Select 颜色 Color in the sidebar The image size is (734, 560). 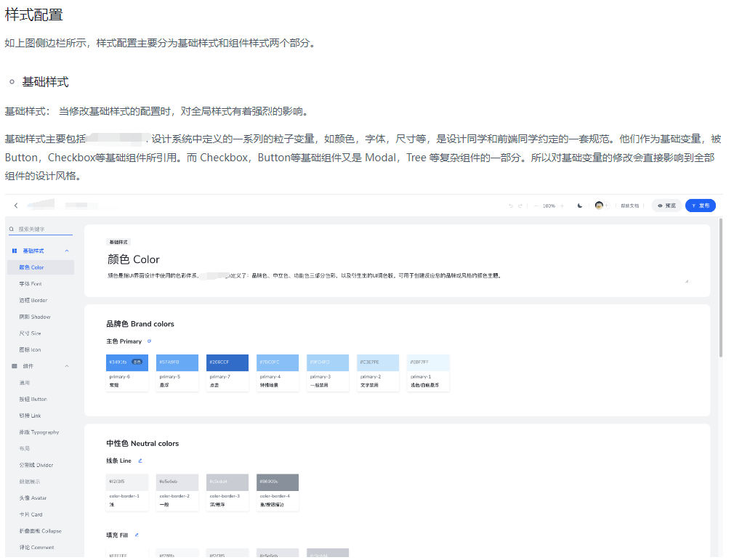[x=41, y=267]
